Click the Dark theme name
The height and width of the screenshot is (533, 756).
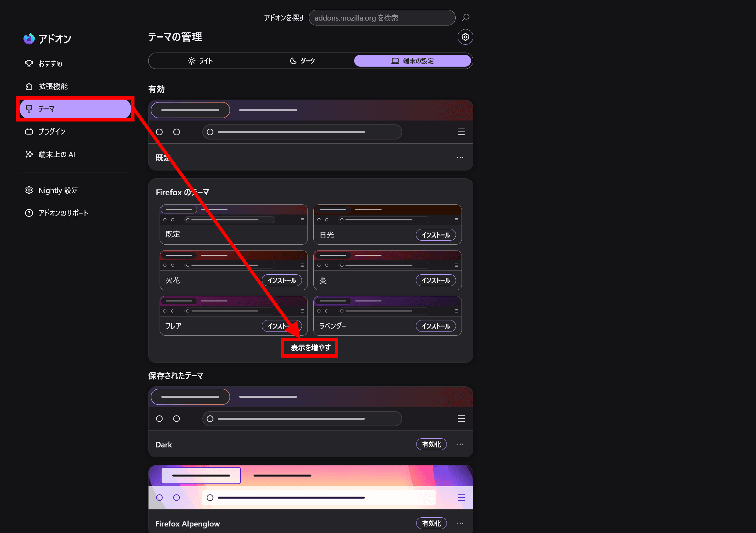[164, 444]
